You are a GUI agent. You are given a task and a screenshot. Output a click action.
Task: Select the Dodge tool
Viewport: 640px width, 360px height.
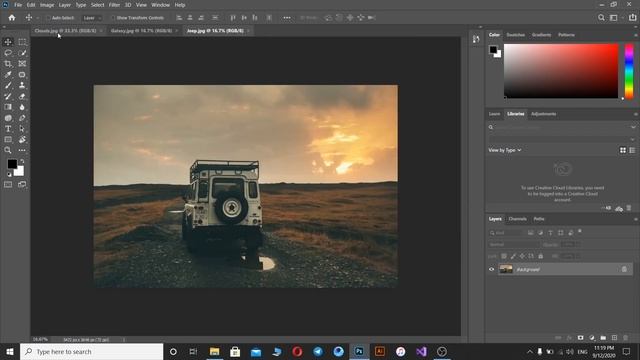click(x=8, y=118)
